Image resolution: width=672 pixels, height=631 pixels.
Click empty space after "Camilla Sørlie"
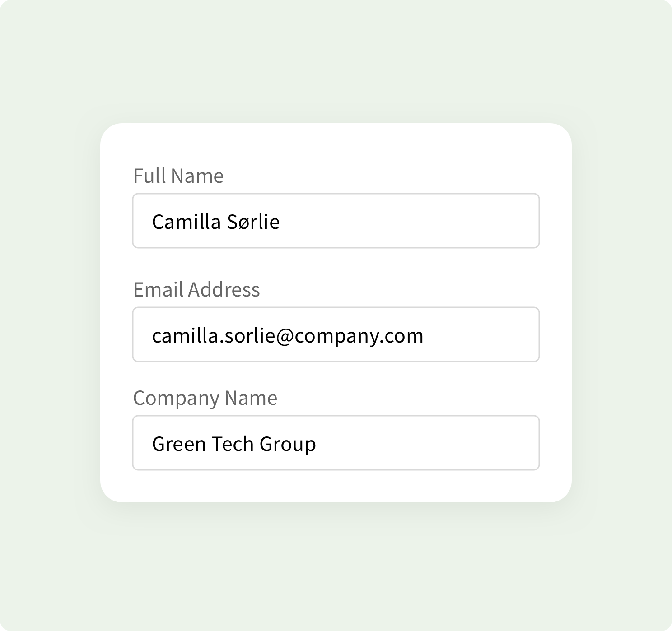[x=406, y=221]
